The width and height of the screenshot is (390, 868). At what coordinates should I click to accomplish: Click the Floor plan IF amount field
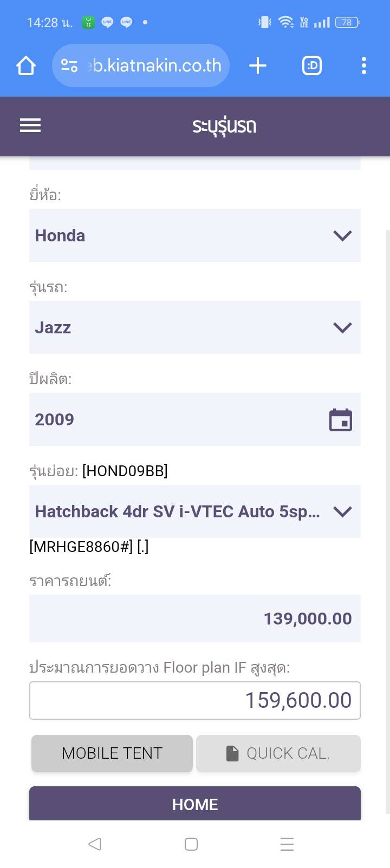click(194, 700)
